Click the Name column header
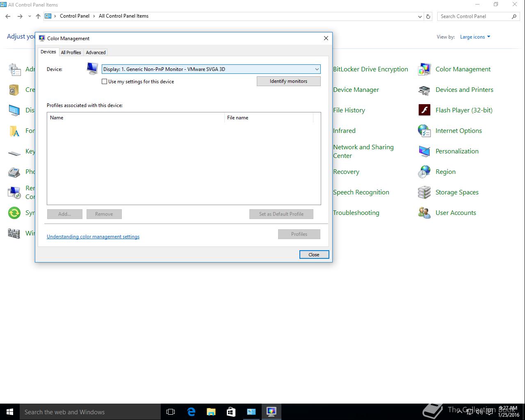This screenshot has height=420, width=525. tap(136, 118)
